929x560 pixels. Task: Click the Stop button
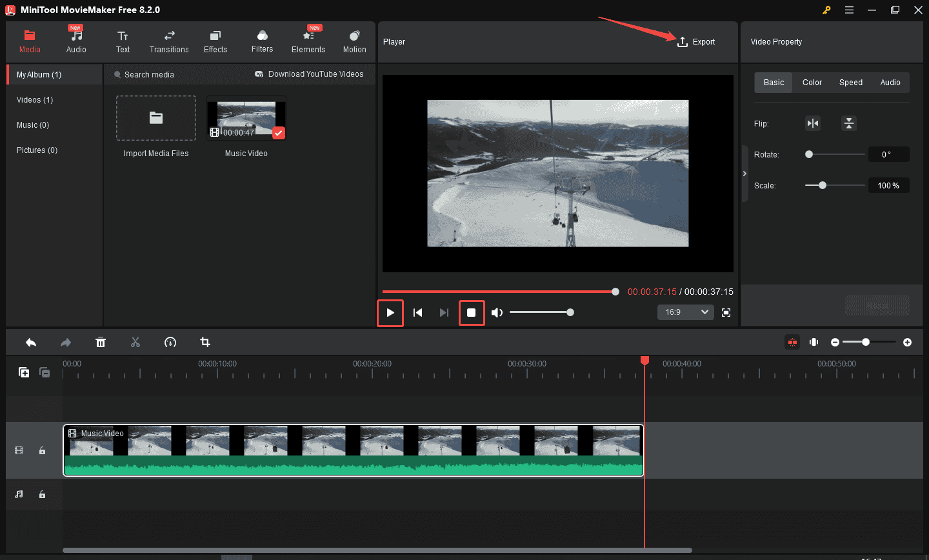coord(472,313)
